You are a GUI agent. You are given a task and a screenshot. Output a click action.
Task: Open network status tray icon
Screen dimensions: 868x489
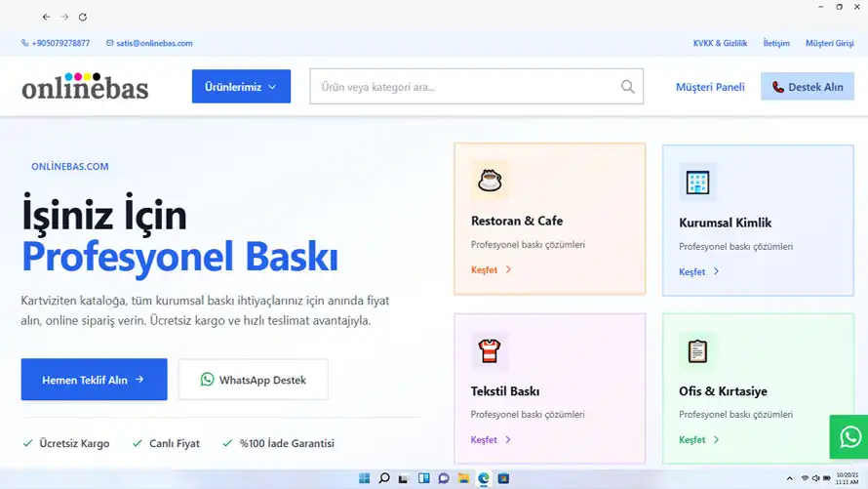click(805, 478)
